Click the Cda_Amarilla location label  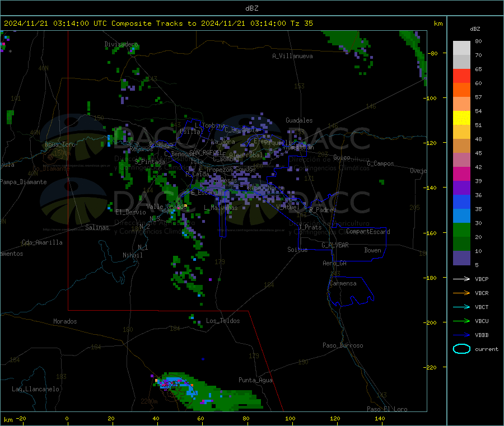(x=42, y=242)
